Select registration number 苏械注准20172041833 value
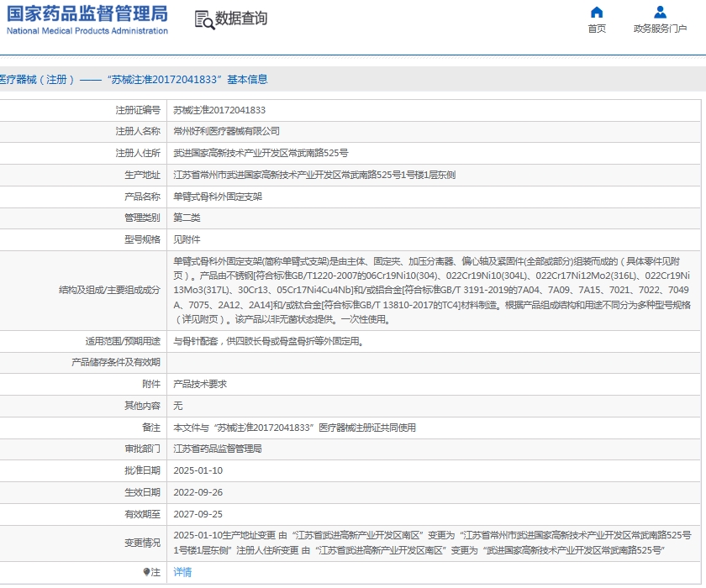 (x=219, y=110)
